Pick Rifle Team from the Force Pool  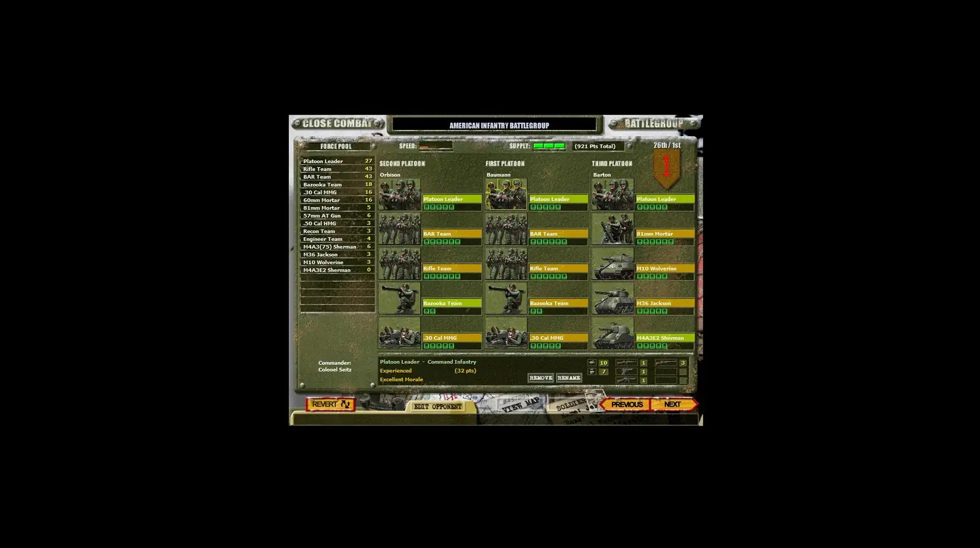(x=337, y=169)
